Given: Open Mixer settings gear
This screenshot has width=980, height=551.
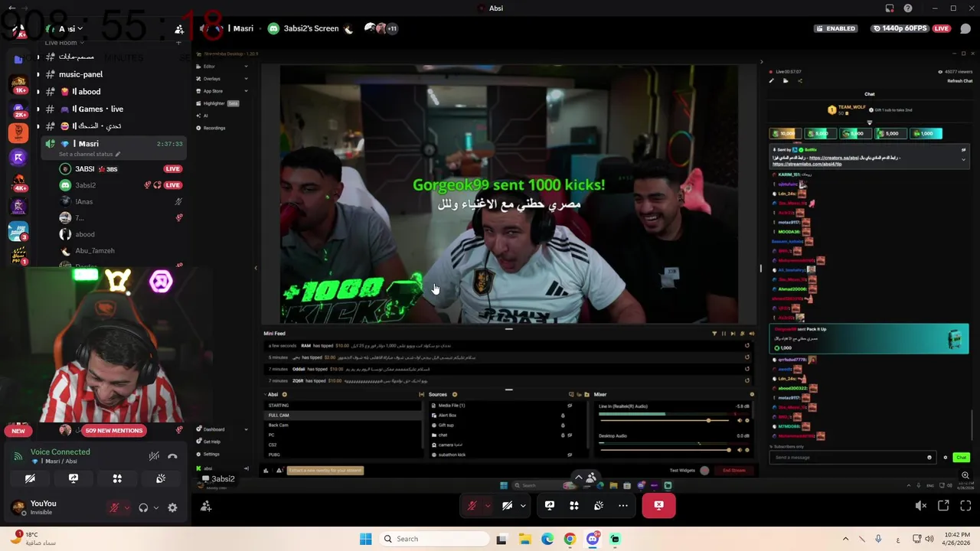Looking at the screenshot, I should pyautogui.click(x=751, y=395).
